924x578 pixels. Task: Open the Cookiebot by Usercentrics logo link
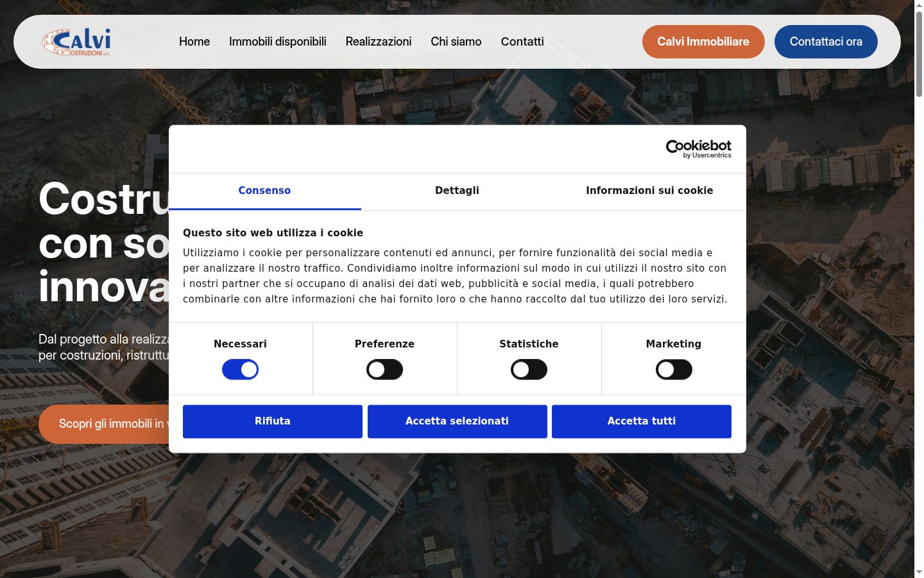click(698, 149)
